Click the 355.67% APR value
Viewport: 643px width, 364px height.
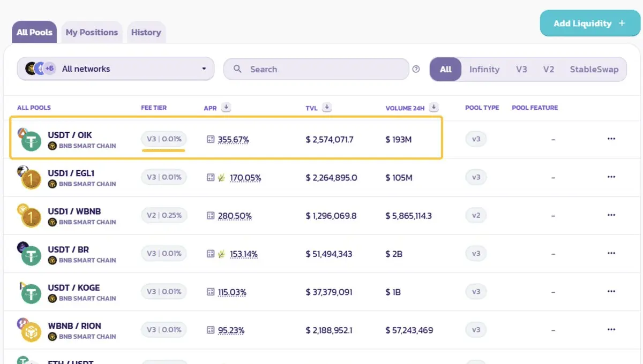(234, 140)
